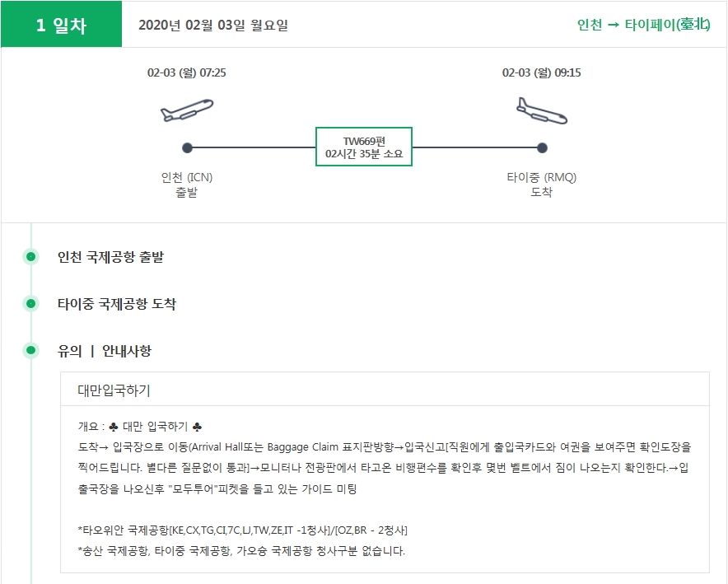The height and width of the screenshot is (584, 728).
Task: Click the 대만입국하기 panel header
Action: (x=114, y=390)
